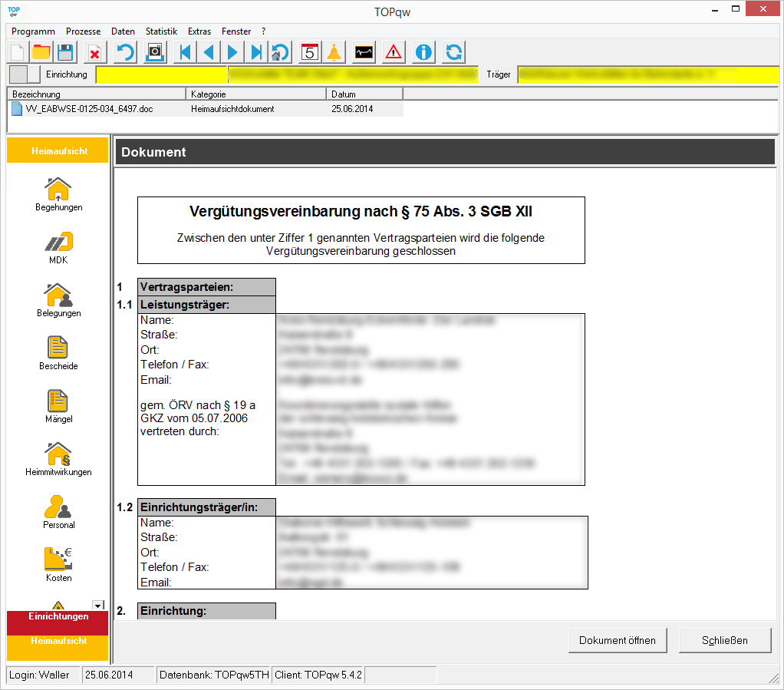Click the blue info icon in the toolbar

click(x=423, y=52)
